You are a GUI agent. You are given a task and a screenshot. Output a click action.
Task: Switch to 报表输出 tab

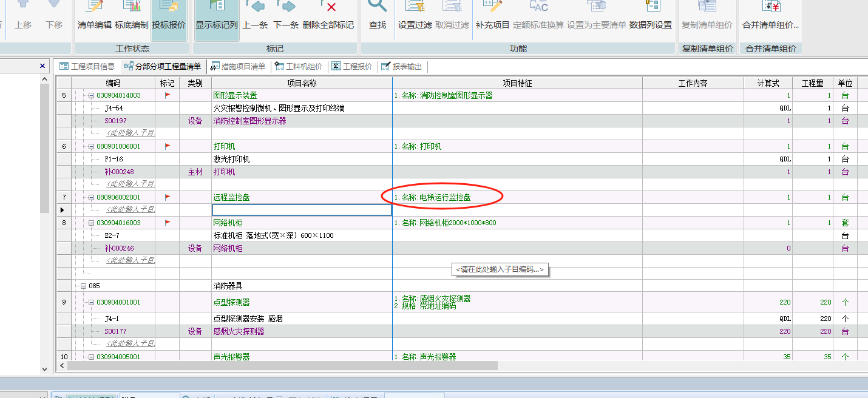(401, 66)
